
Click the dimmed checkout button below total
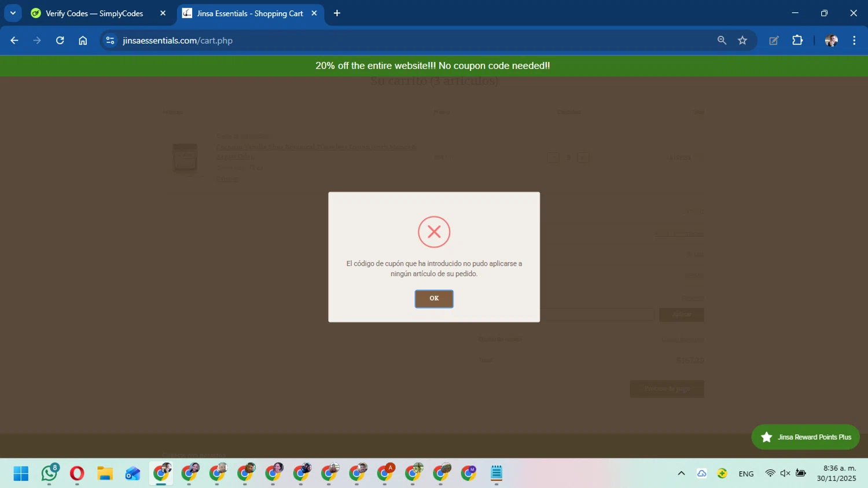click(667, 389)
